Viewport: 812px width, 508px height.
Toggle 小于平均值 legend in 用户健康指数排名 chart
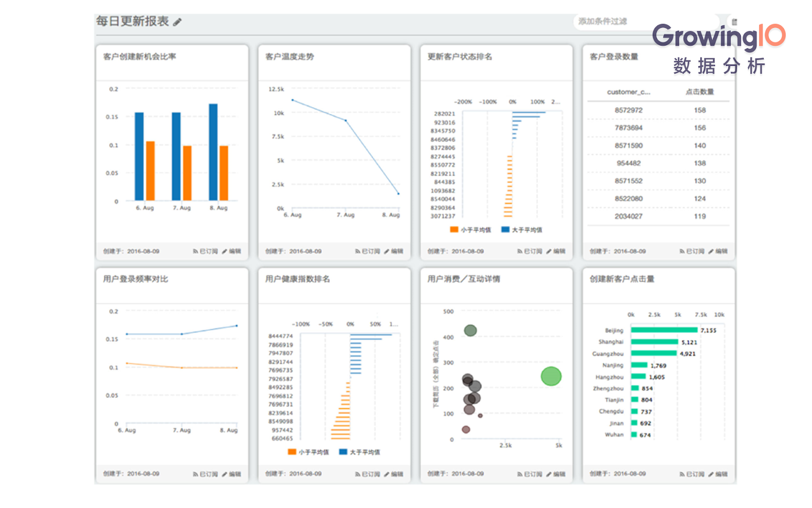(x=308, y=452)
